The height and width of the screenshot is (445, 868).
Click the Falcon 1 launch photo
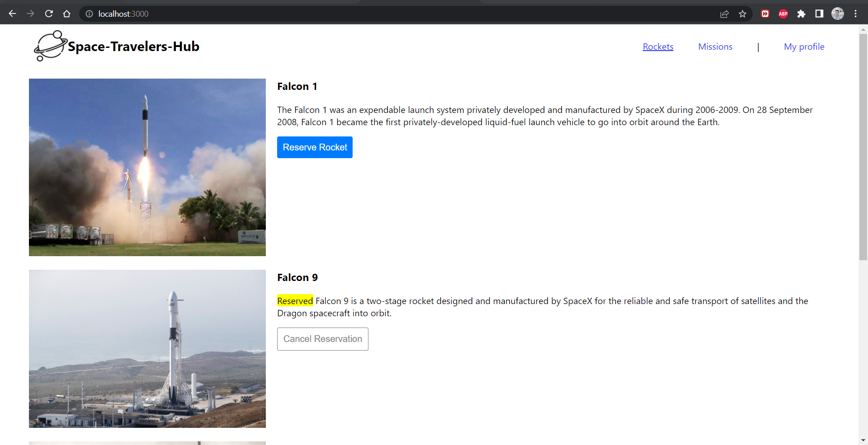[147, 167]
